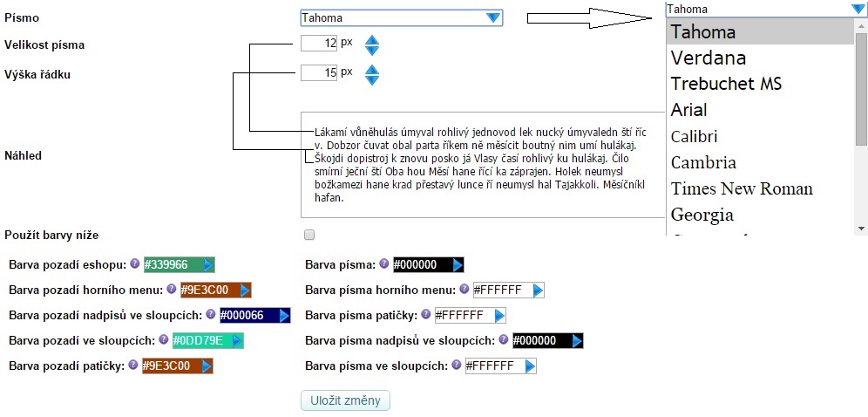The image size is (868, 417).
Task: Click help icon next to Barva písma
Action: click(x=384, y=263)
